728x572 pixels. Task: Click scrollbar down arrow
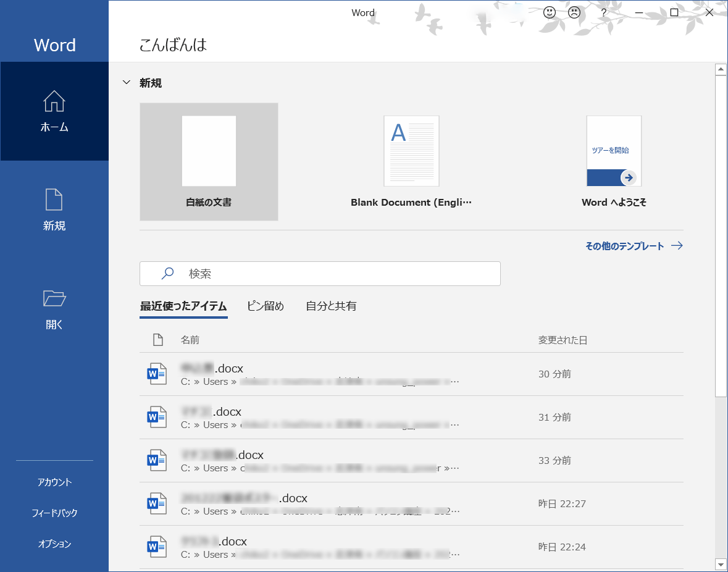pos(721,565)
